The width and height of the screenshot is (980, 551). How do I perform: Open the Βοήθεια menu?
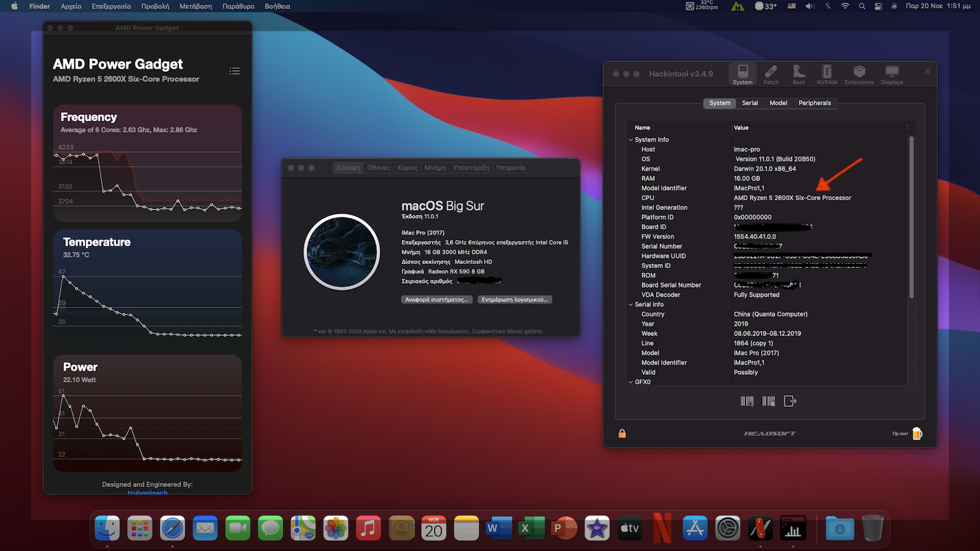click(276, 6)
